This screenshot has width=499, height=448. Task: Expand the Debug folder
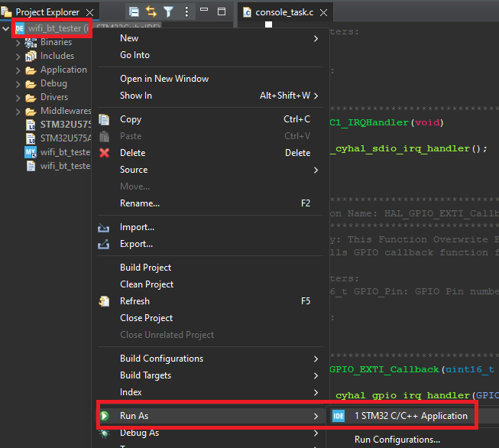[18, 84]
